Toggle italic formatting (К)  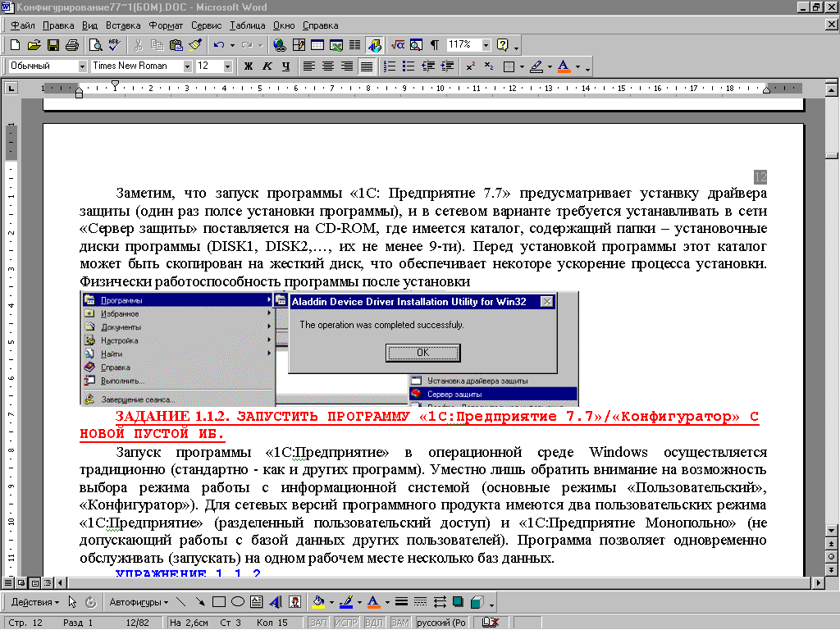point(267,66)
